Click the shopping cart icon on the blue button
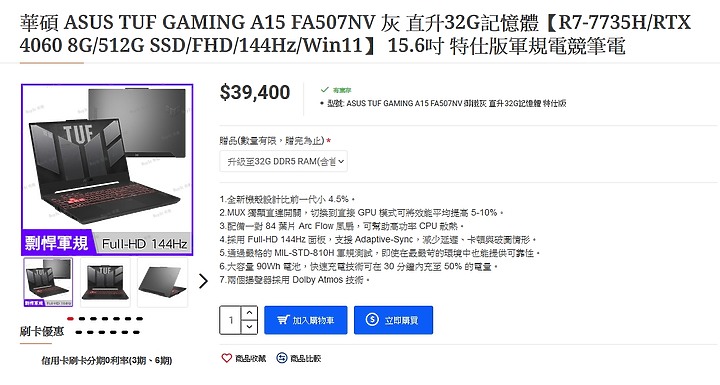 pos(283,320)
